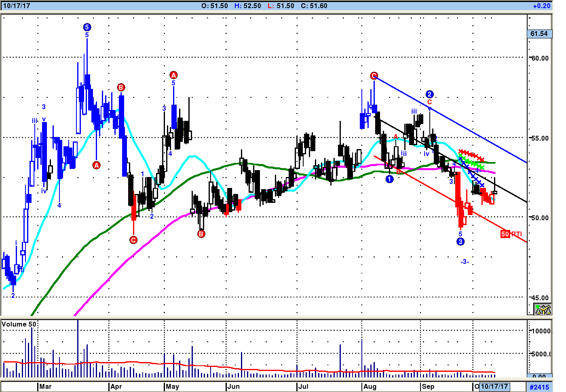Click the Jul label on time axis
This screenshot has height=392, width=566.
coord(303,386)
